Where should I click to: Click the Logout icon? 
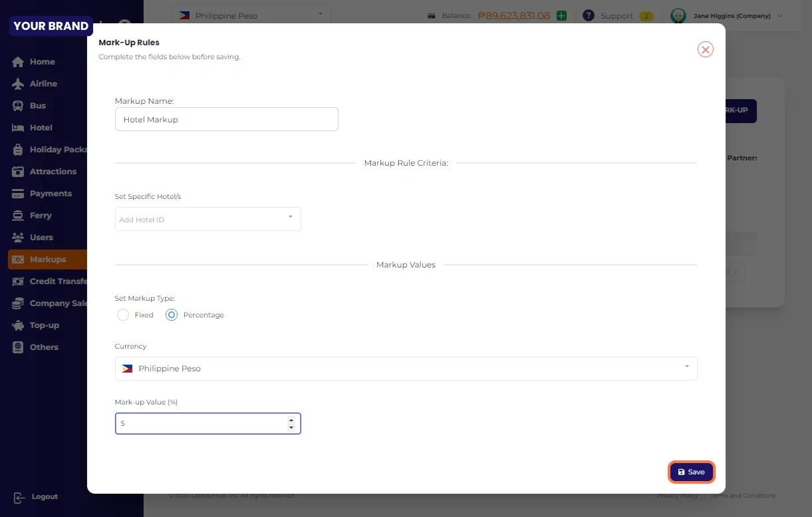[19, 497]
